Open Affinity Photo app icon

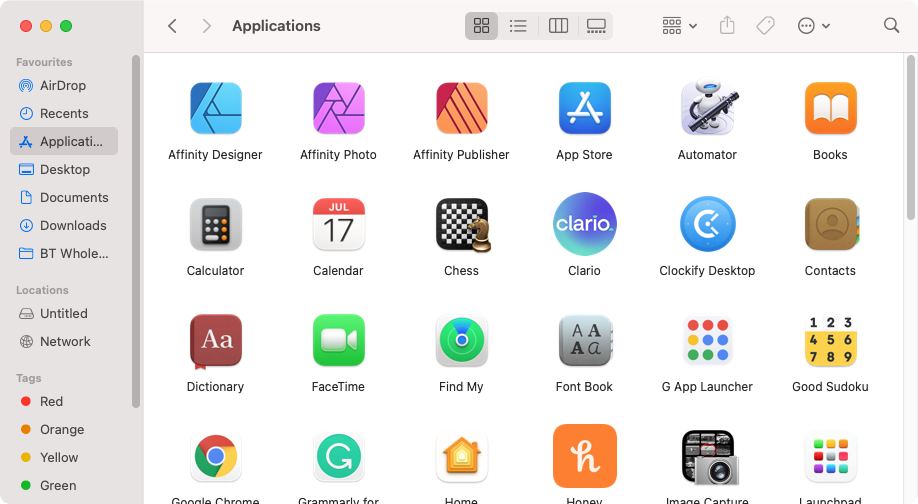338,108
